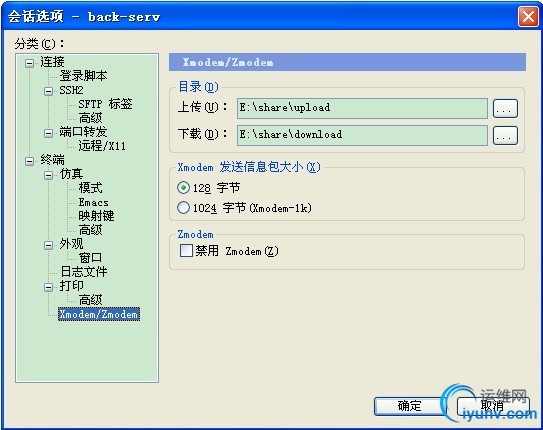Open 日志文件 category in tree
The width and height of the screenshot is (543, 430).
83,272
